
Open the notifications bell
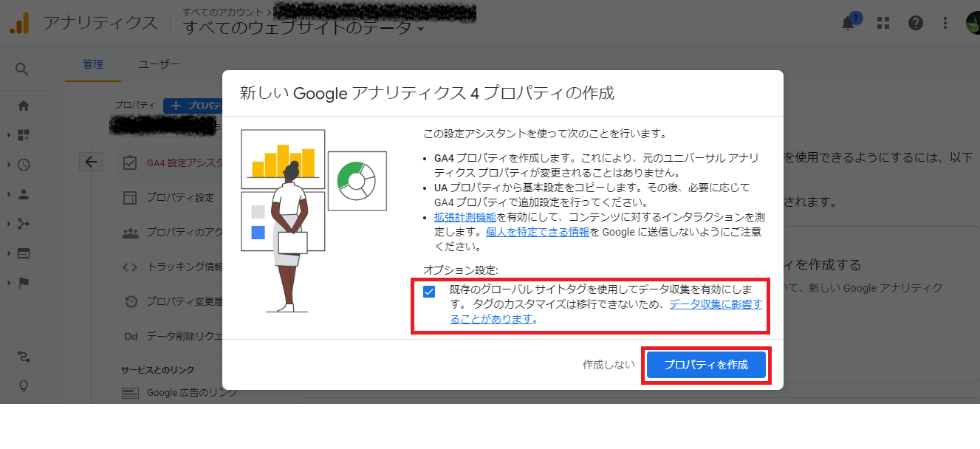849,24
